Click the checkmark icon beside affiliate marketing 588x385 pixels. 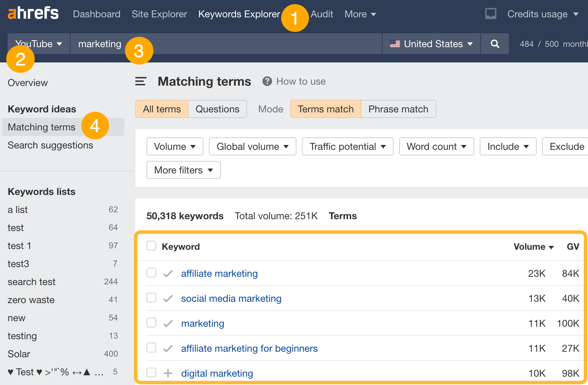coord(168,273)
